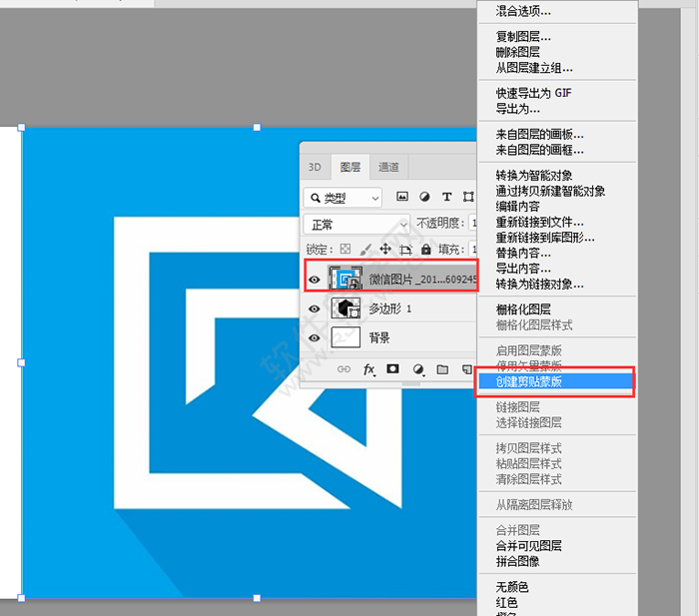Choose 红色 label color option

(506, 603)
